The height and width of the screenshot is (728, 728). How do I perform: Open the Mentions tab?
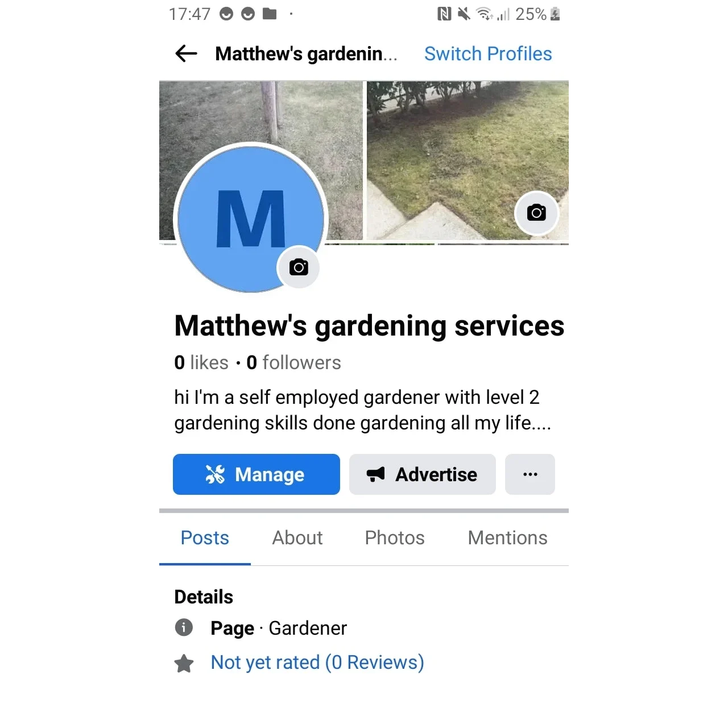click(x=508, y=537)
